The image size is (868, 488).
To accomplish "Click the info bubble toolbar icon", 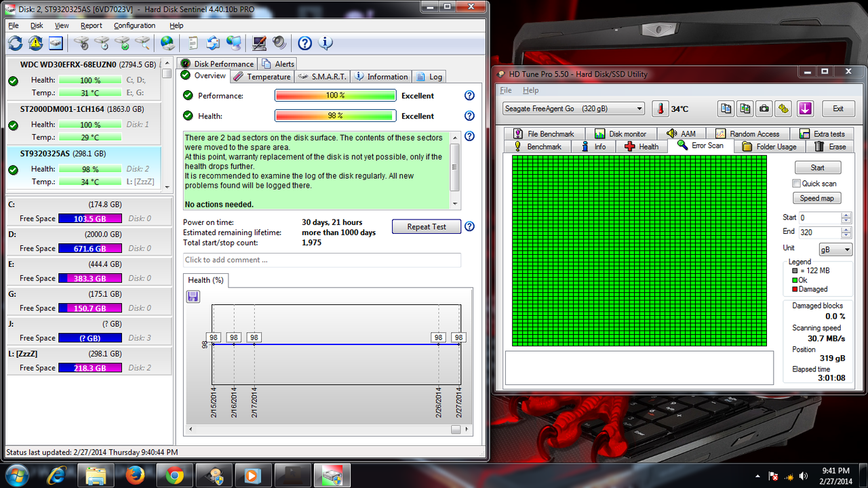I will pyautogui.click(x=325, y=43).
